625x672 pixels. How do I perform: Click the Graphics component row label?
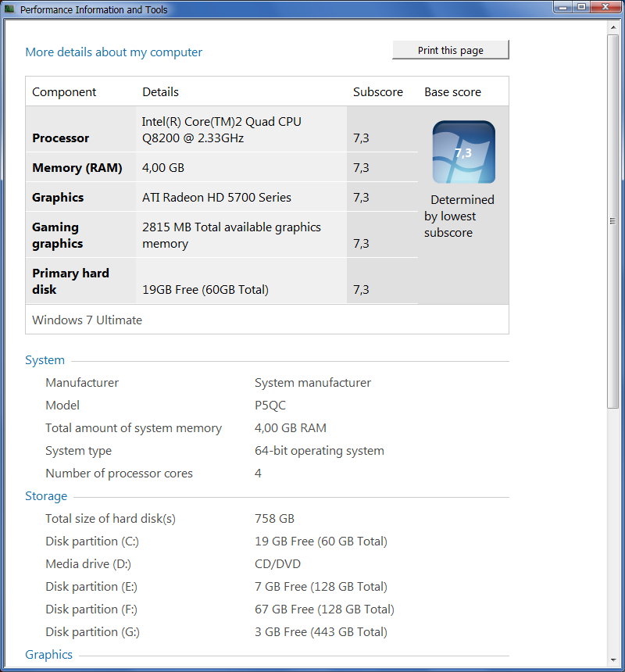tap(58, 198)
